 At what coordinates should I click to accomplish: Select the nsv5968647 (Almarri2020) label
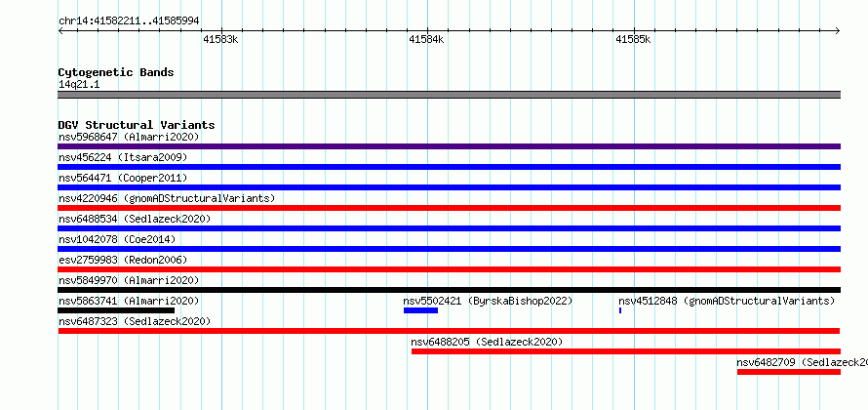[129, 137]
